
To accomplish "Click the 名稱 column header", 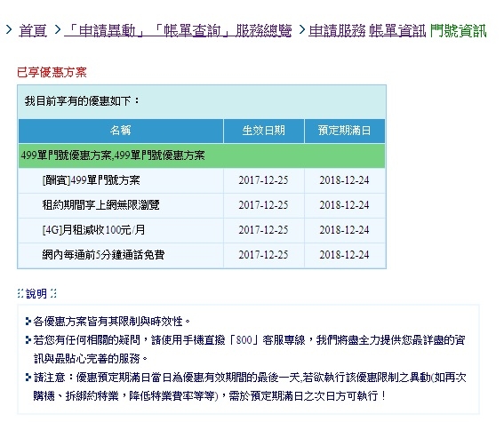I will (x=121, y=131).
